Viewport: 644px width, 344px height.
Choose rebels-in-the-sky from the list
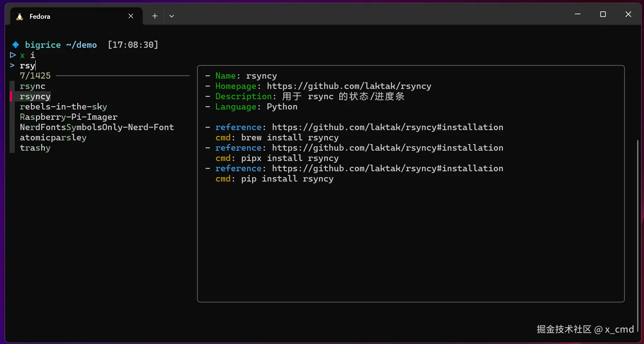[63, 107]
